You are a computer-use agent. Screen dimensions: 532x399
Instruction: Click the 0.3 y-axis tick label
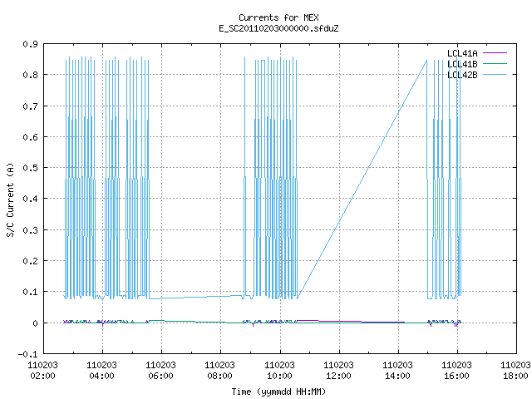[31, 230]
